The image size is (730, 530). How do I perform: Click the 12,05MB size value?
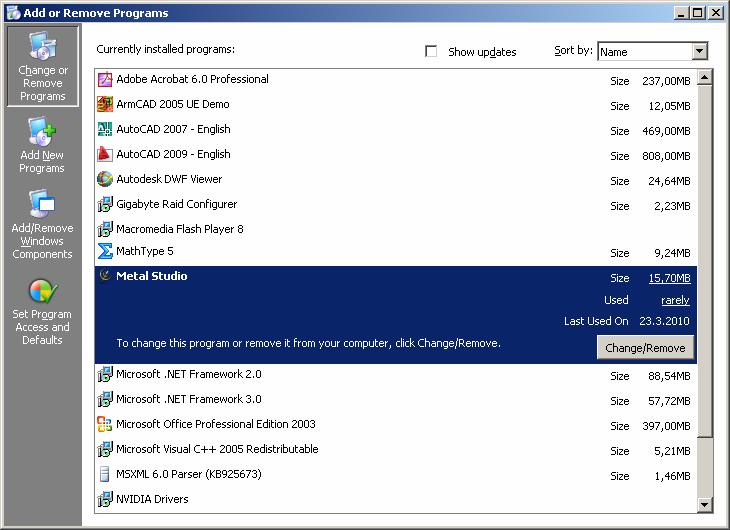[669, 106]
